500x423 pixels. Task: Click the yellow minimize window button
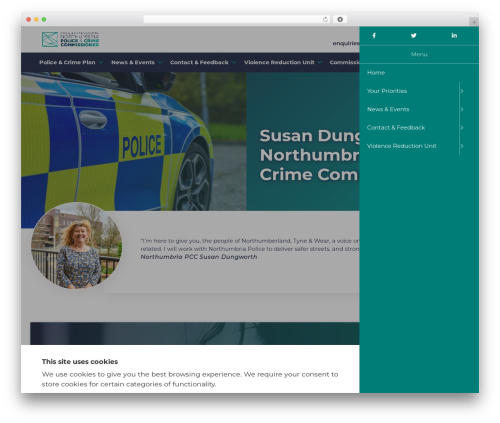[36, 19]
